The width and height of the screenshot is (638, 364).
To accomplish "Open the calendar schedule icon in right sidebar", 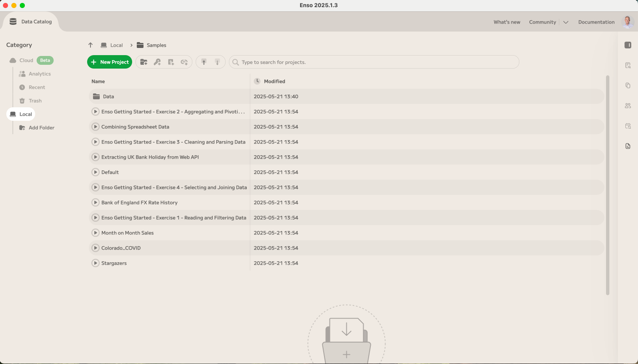I will pos(628,126).
